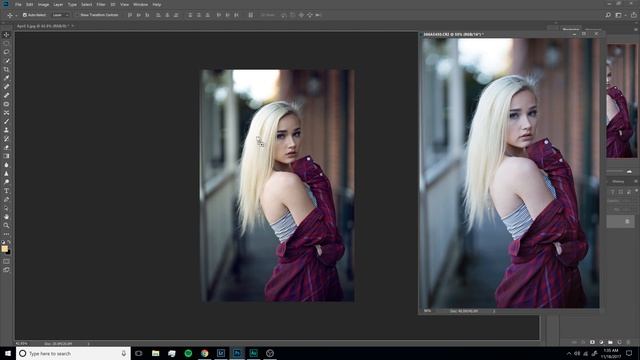The width and height of the screenshot is (640, 360).
Task: Open the Help menu
Action: pos(157,4)
